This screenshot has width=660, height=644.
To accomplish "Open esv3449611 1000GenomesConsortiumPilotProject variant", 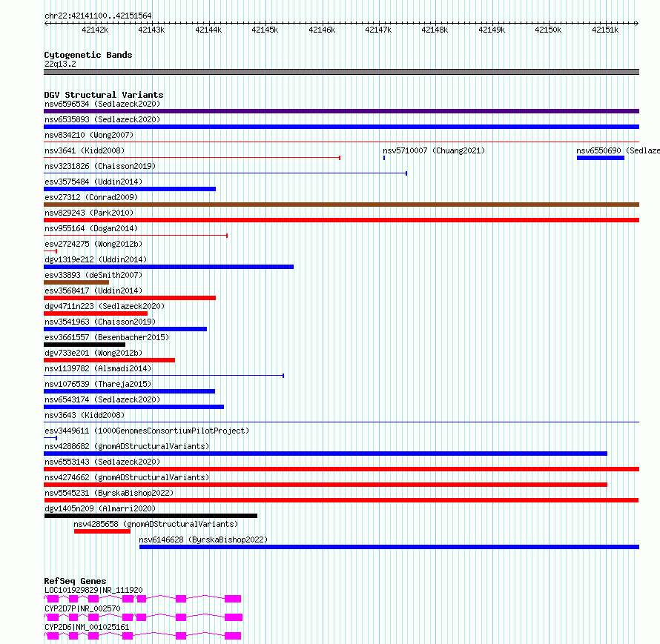I will click(147, 431).
